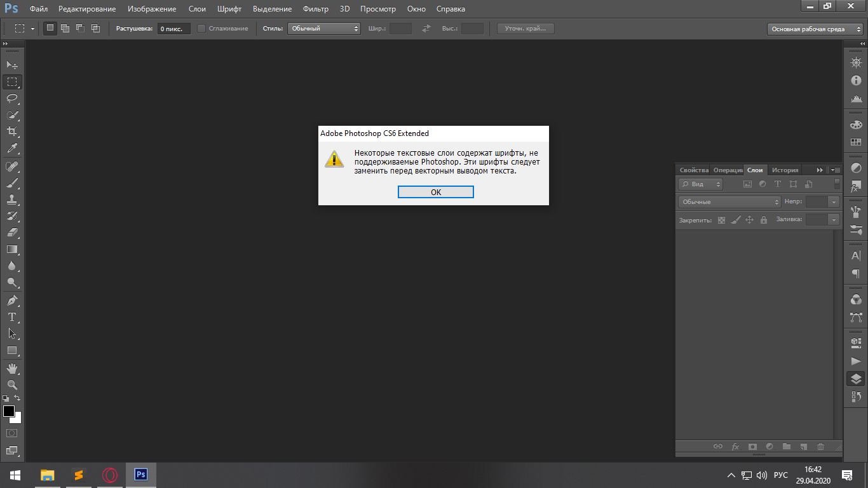Open the Обычные blend mode dropdown
The image size is (868, 488).
[729, 201]
